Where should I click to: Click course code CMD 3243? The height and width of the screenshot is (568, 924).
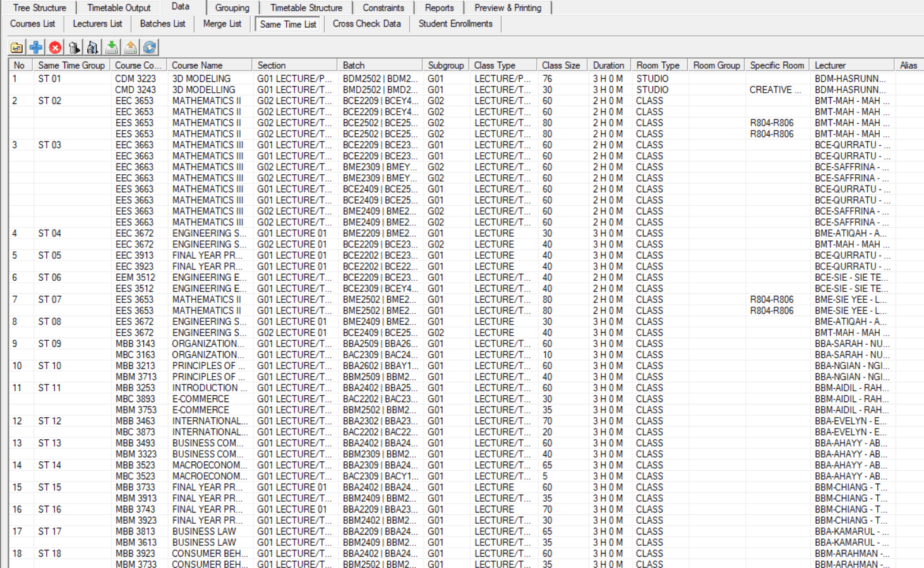(135, 90)
